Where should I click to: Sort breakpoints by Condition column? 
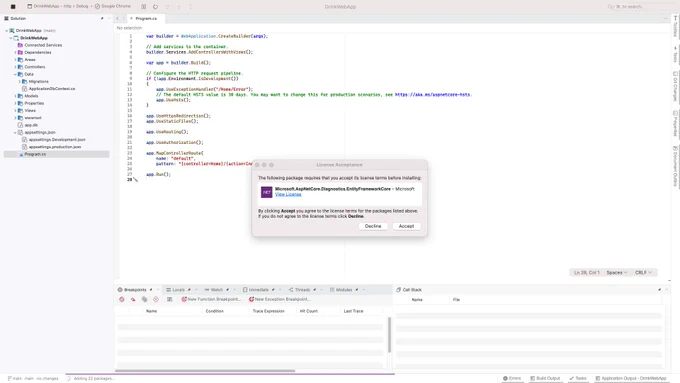(x=215, y=311)
